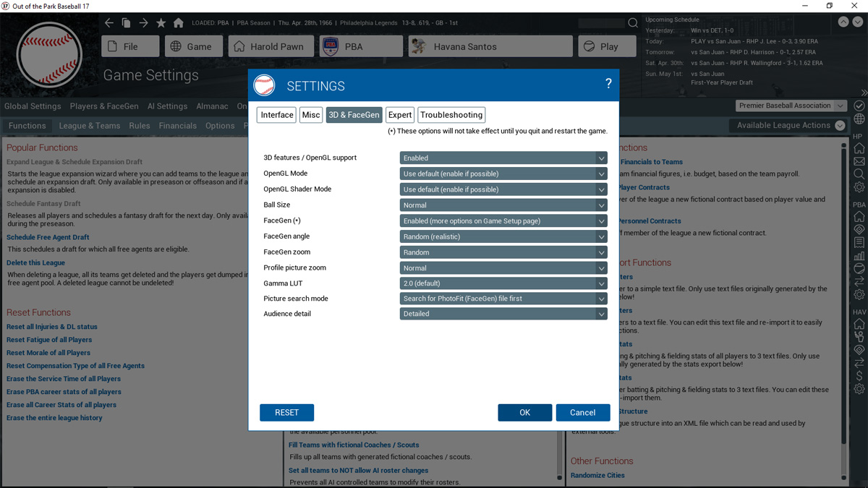The height and width of the screenshot is (488, 868).
Task: Open the Picture search mode dropdown
Action: tap(503, 298)
